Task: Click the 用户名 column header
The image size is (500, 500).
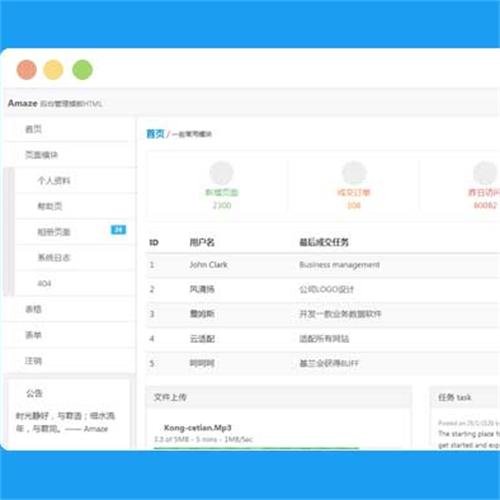Action: point(202,242)
